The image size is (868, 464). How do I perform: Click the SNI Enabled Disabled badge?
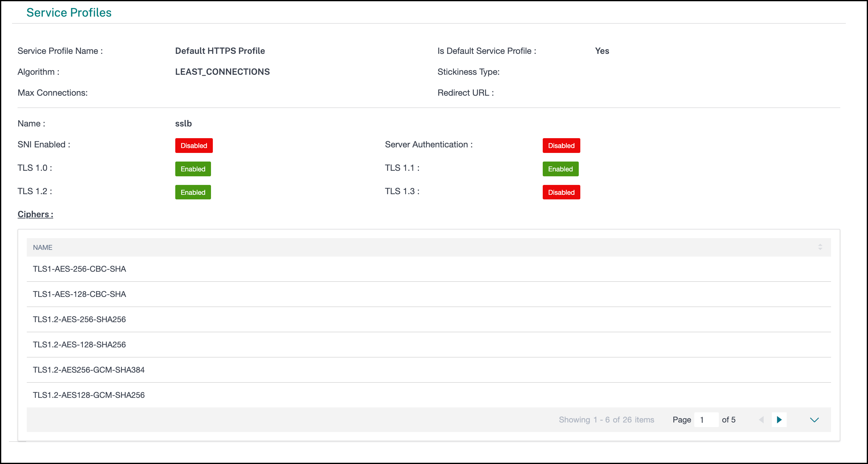point(194,146)
